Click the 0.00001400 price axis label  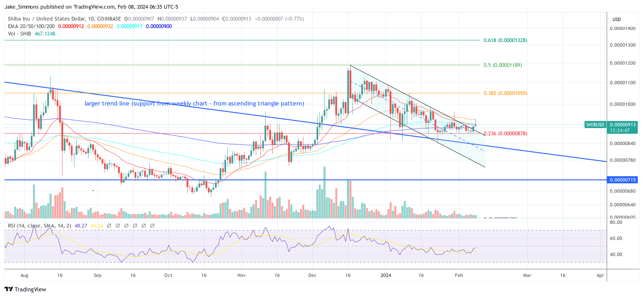pyautogui.click(x=623, y=28)
